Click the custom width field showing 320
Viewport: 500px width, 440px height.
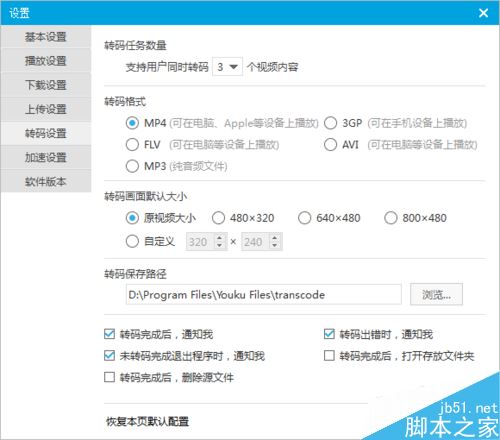tap(200, 242)
